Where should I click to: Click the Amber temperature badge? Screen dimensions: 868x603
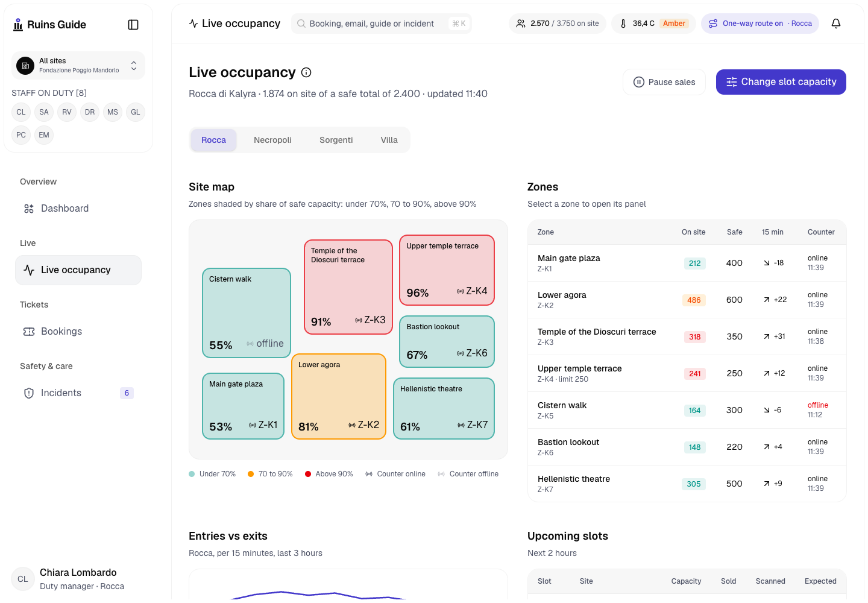pyautogui.click(x=674, y=24)
